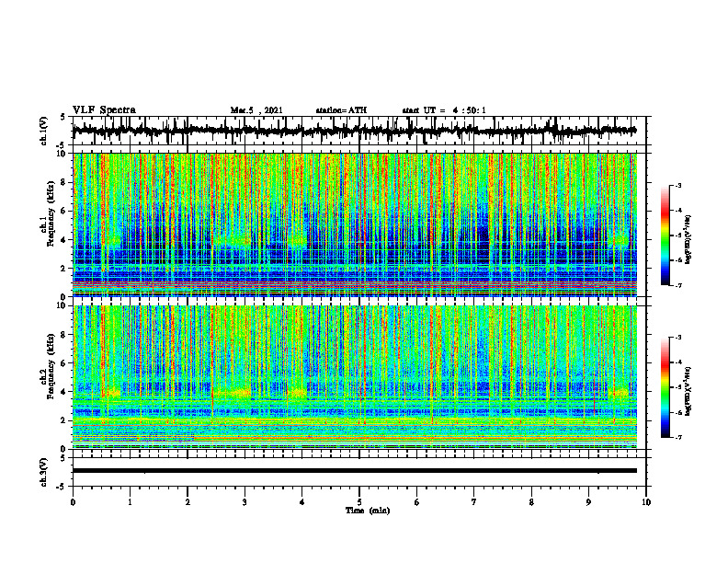
Task: Click the ch.1 voltage waveform trace
Action: point(354,131)
